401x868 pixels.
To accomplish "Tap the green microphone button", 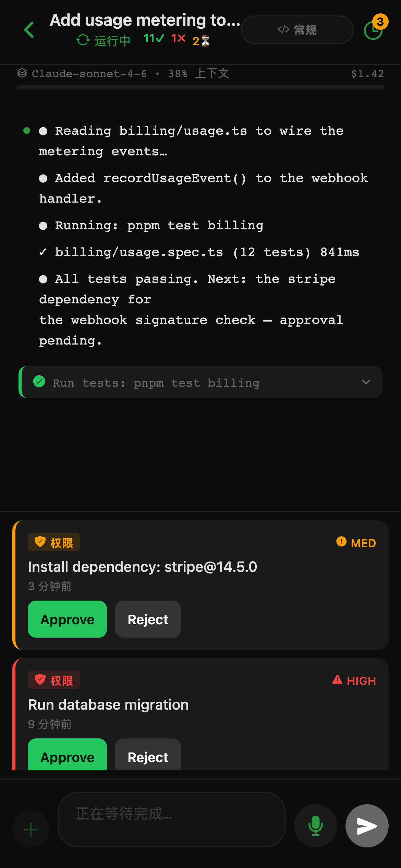I will coord(315,825).
